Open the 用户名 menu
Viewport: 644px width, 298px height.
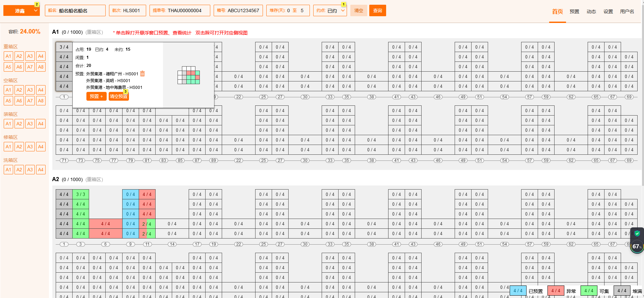[x=627, y=11]
